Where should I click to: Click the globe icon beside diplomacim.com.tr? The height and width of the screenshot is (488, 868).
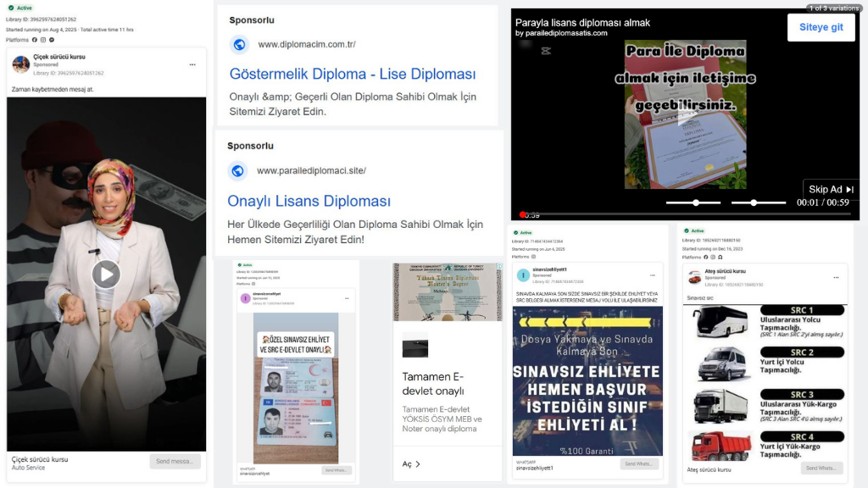(x=239, y=44)
